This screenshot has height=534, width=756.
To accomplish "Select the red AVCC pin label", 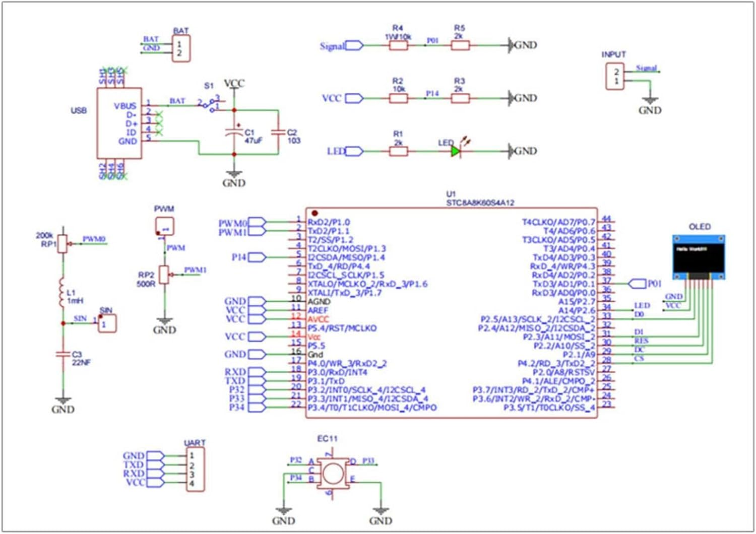I will [318, 319].
